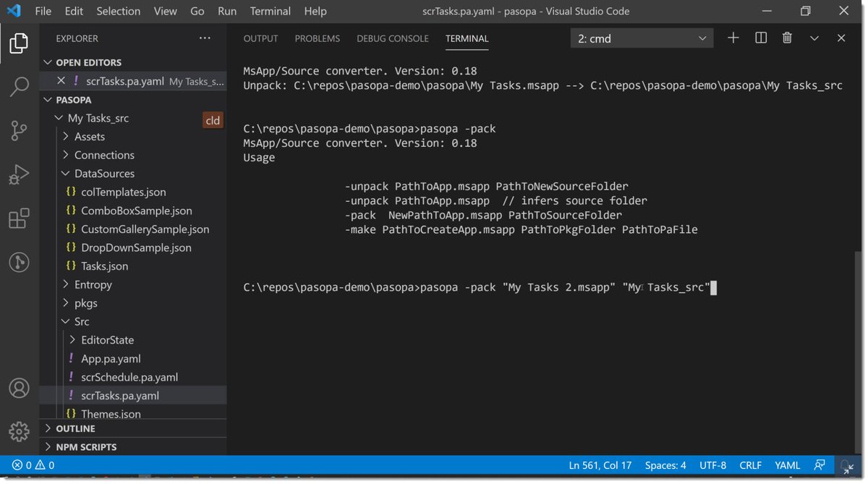Collapse the PASOPA workspace section
This screenshot has height=484, width=868.
48,100
